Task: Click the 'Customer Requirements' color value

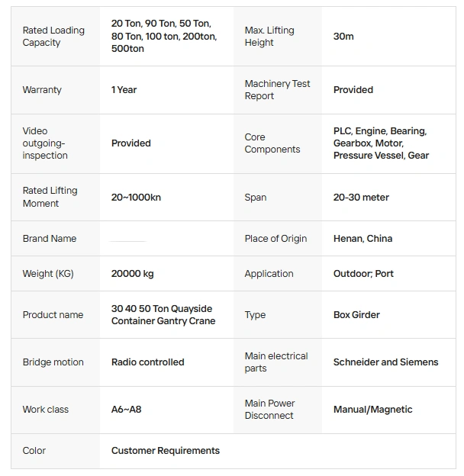Action: [166, 451]
